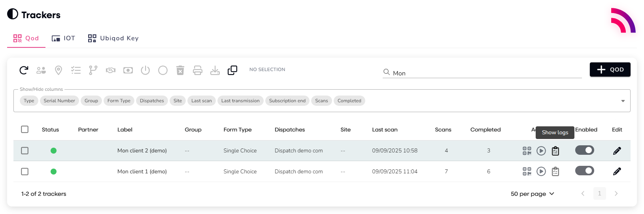644x214 pixels.
Task: Select the Serial Number column chip
Action: click(59, 101)
